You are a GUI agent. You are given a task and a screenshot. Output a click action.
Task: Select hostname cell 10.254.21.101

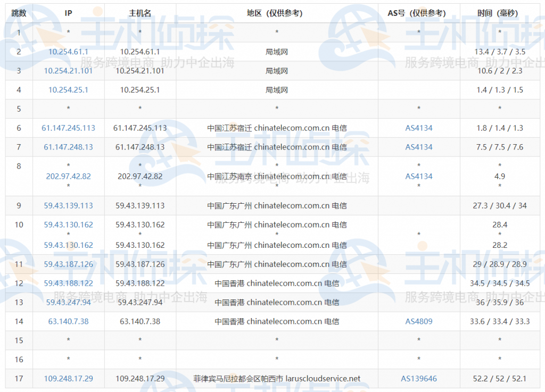tap(140, 71)
